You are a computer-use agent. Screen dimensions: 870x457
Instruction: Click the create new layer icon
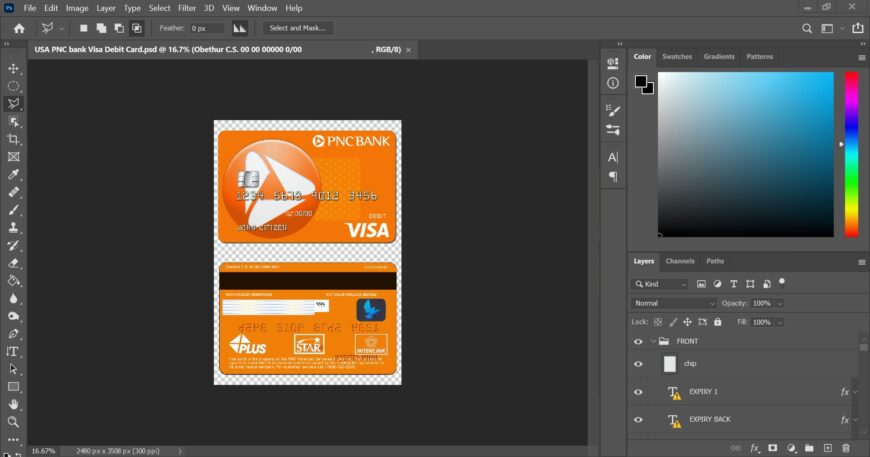point(827,448)
